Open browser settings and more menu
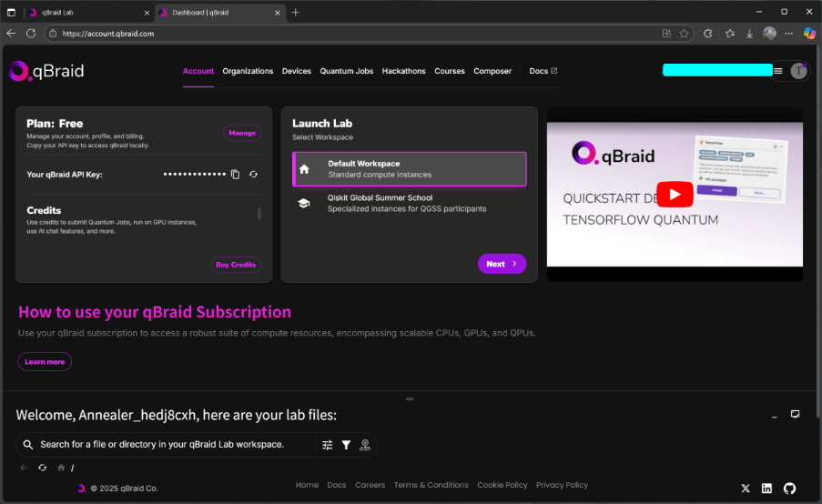 pos(789,34)
